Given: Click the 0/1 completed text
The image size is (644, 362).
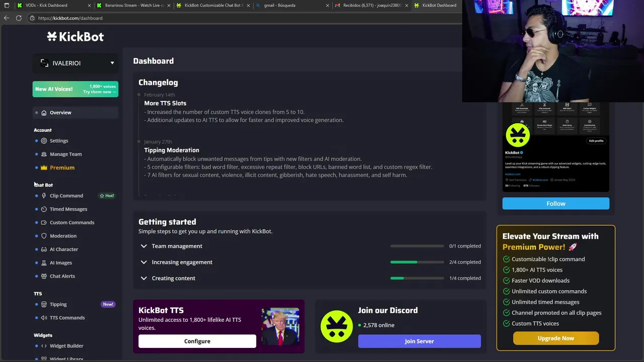Looking at the screenshot, I should (x=465, y=246).
